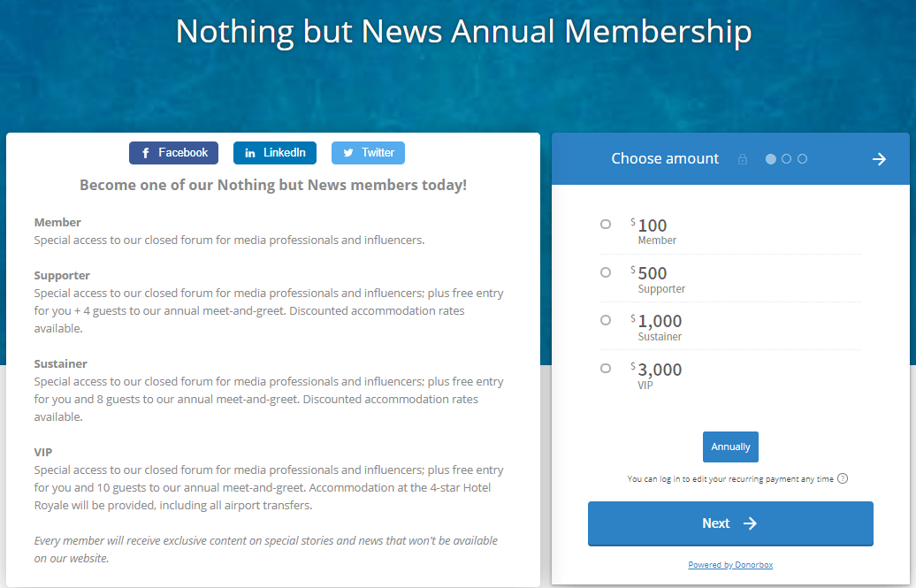Click the lock icon beside Choose amount

pyautogui.click(x=743, y=159)
